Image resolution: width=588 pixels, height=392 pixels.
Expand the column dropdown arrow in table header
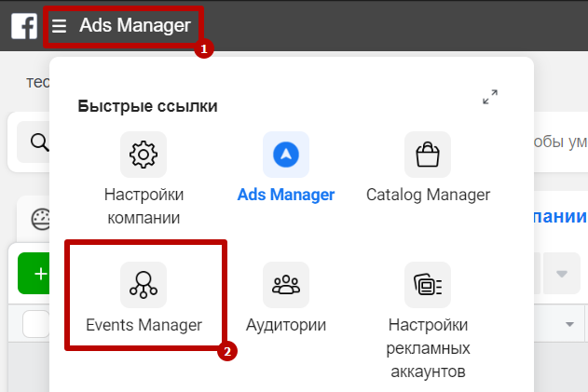[x=569, y=324]
